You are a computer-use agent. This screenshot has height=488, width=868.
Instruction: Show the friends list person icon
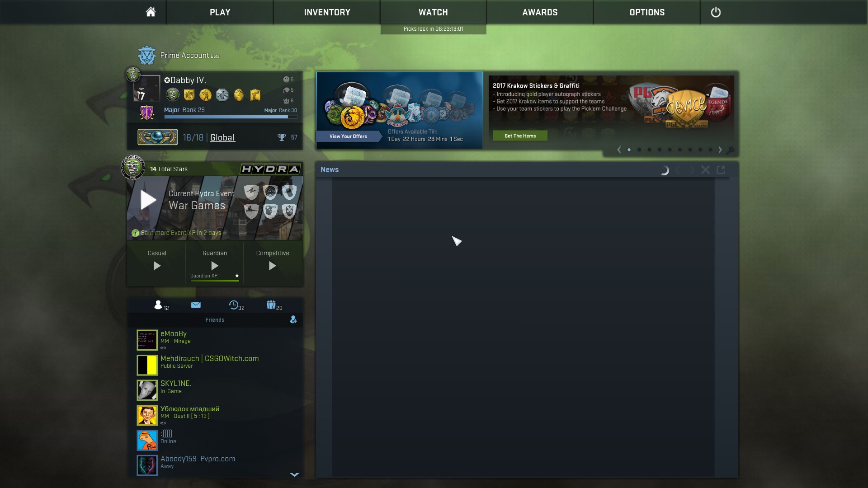coord(158,305)
